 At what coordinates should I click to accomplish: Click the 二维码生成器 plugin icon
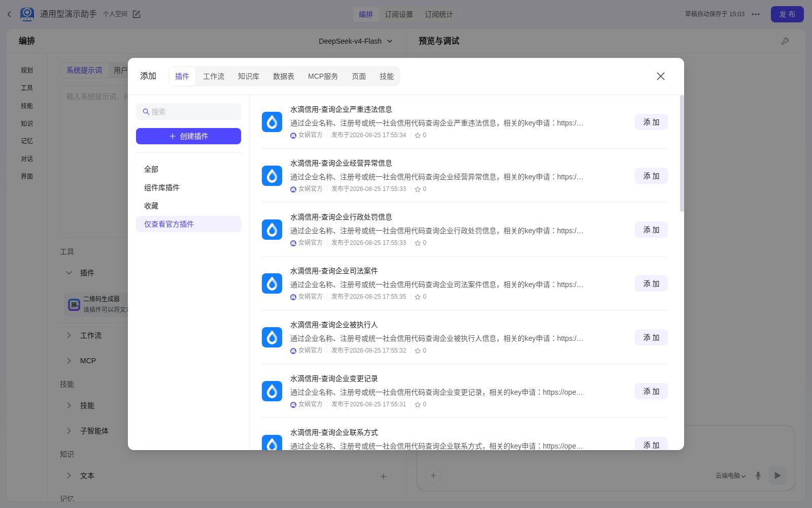[74, 305]
